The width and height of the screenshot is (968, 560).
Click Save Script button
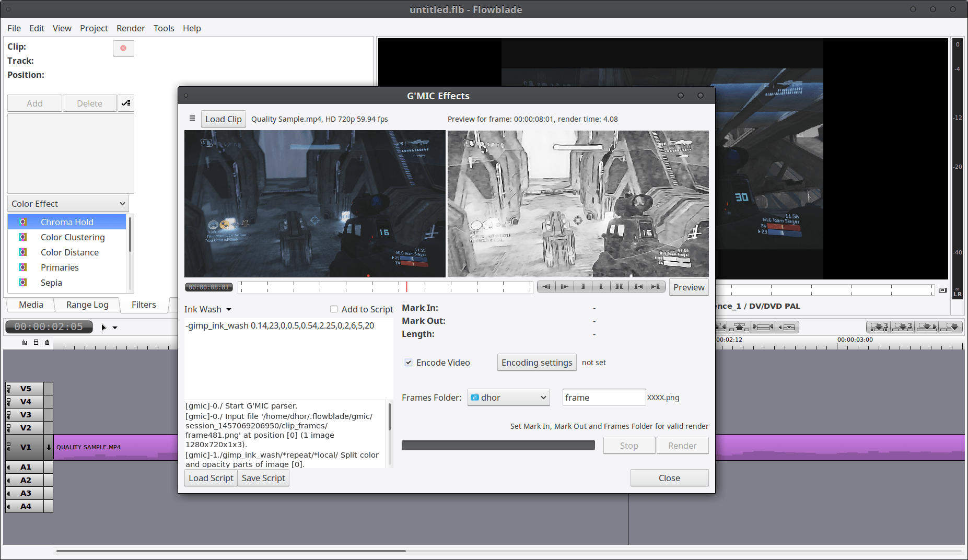(263, 478)
